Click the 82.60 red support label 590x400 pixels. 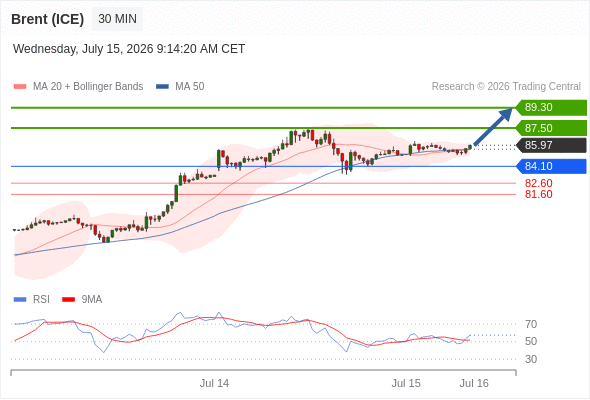coord(538,183)
